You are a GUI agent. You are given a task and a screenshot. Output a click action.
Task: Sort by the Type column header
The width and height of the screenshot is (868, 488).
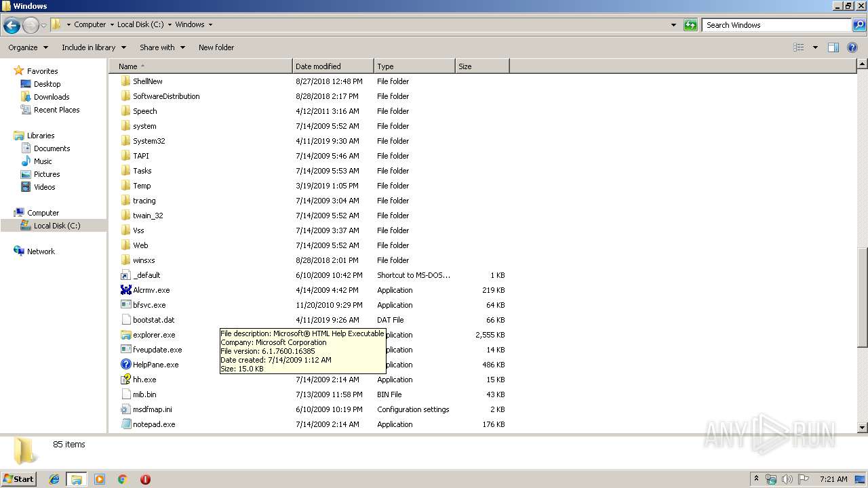point(414,66)
